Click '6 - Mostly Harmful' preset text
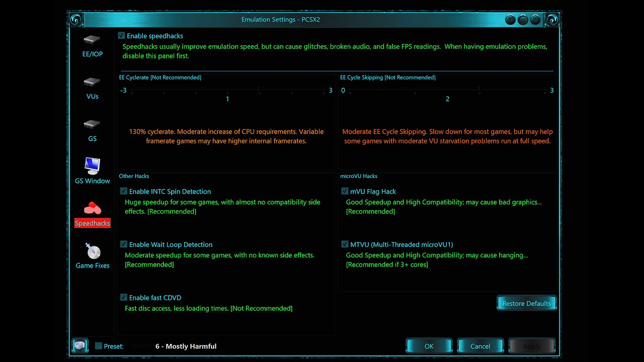The height and width of the screenshot is (362, 644). [x=186, y=346]
